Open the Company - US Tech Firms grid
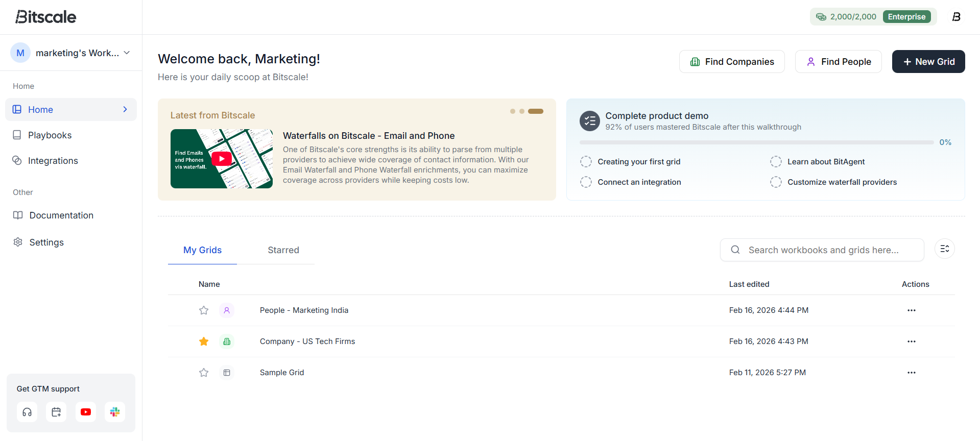The image size is (980, 441). point(307,341)
